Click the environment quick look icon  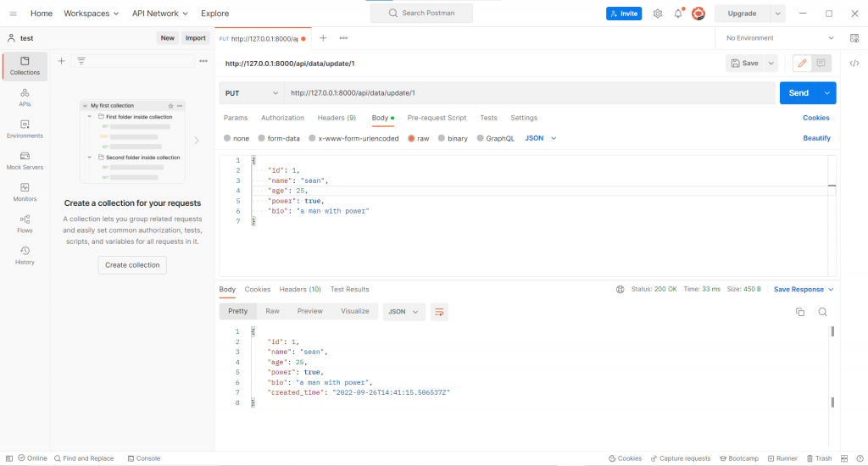(x=854, y=38)
